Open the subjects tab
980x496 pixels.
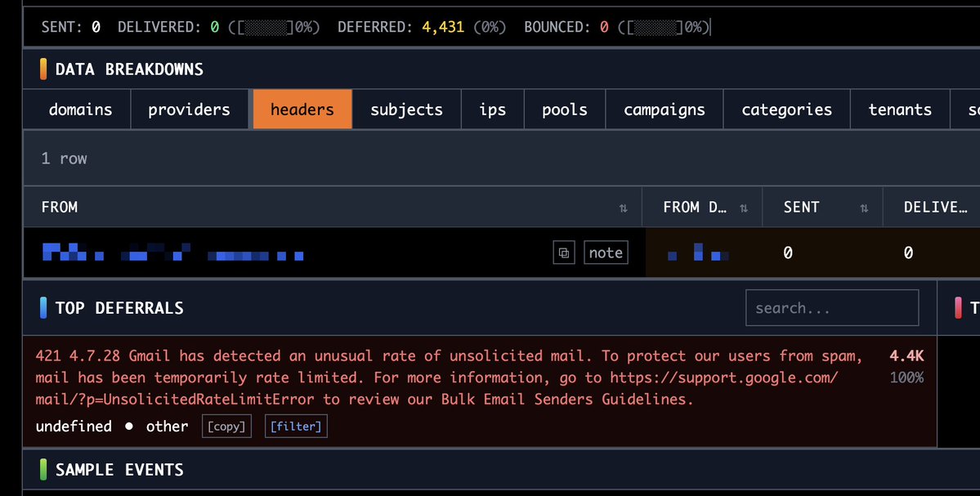pyautogui.click(x=406, y=109)
